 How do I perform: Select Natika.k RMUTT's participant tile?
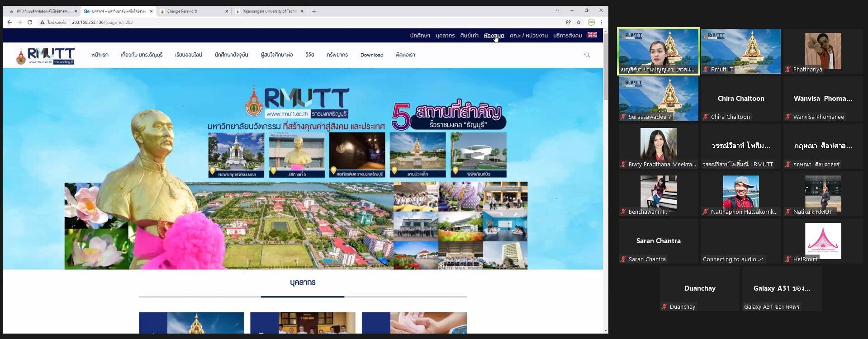point(823,193)
